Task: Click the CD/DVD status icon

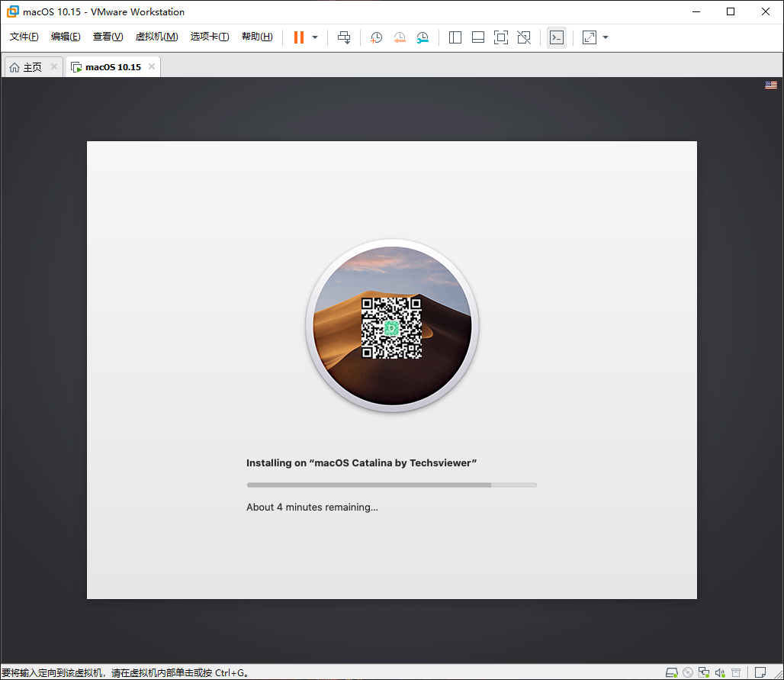Action: tap(688, 672)
